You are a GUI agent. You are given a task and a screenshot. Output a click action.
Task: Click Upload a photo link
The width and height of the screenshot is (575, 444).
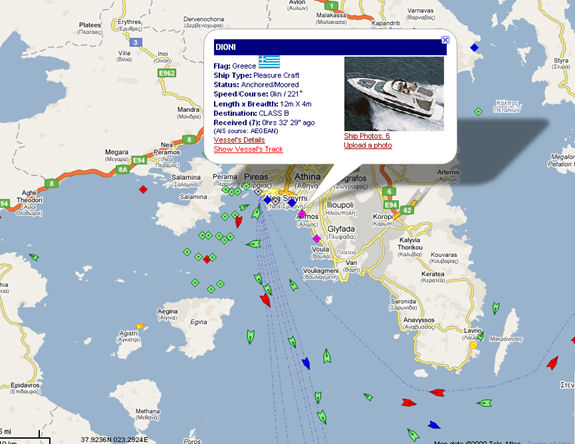tap(368, 146)
